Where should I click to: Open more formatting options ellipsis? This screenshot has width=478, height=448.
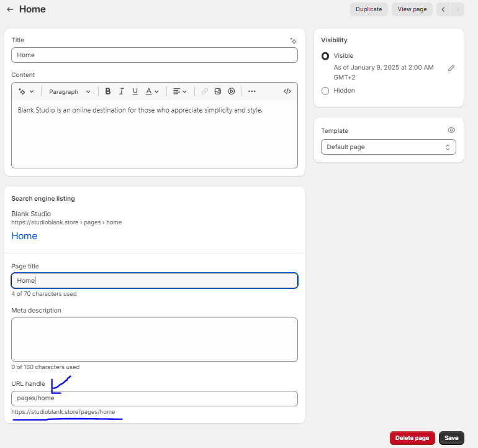[x=251, y=91]
